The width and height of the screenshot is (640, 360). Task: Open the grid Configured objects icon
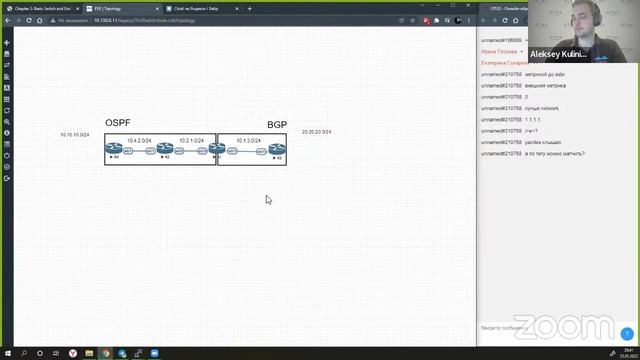point(7,99)
